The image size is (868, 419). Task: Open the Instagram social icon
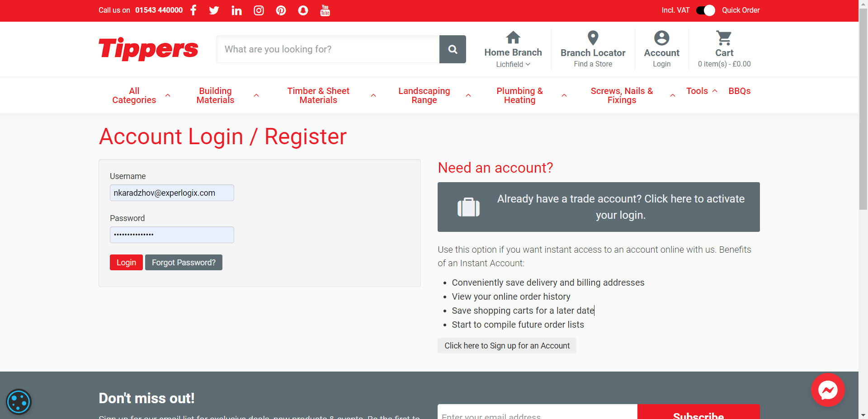(259, 10)
